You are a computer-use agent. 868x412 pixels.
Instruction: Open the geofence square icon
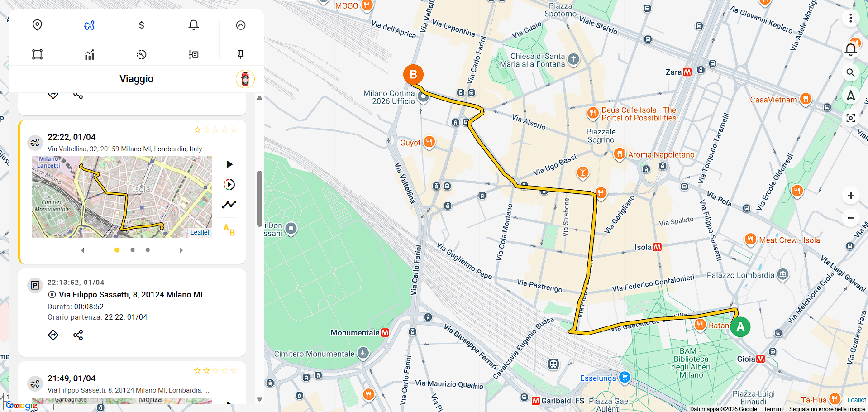click(x=37, y=54)
